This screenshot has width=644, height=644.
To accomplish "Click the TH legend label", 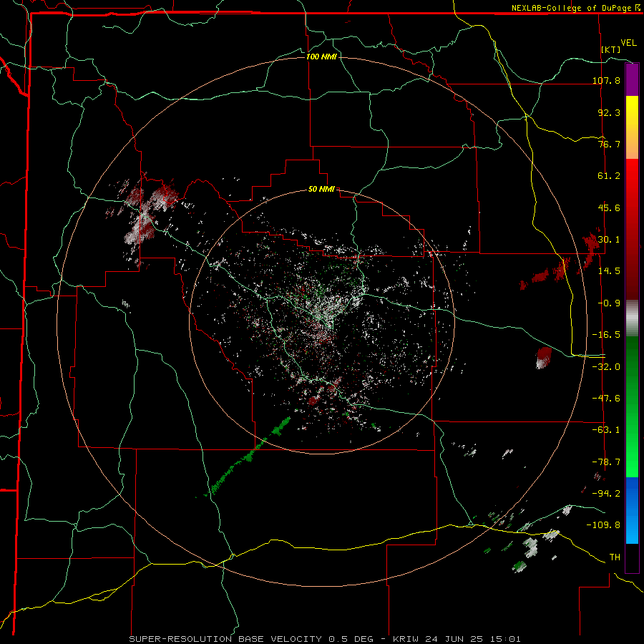I will 615,557.
